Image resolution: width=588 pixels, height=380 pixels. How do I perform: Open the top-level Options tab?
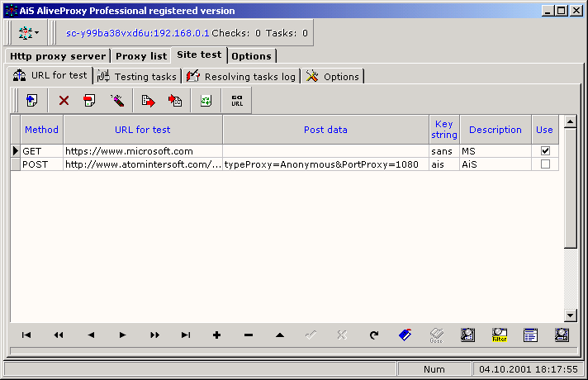(x=251, y=56)
